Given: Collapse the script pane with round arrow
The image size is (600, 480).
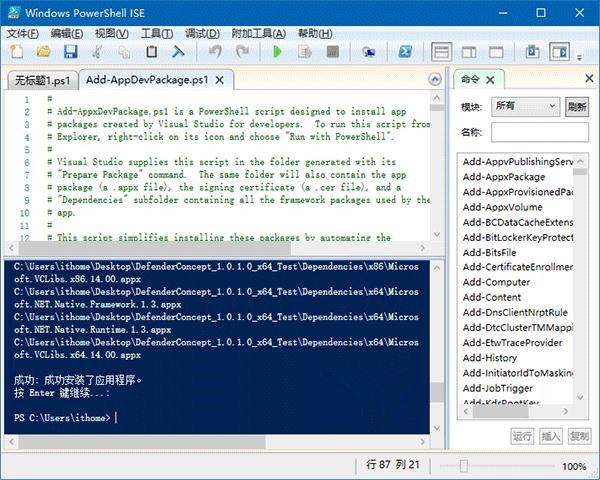Looking at the screenshot, I should click(435, 79).
